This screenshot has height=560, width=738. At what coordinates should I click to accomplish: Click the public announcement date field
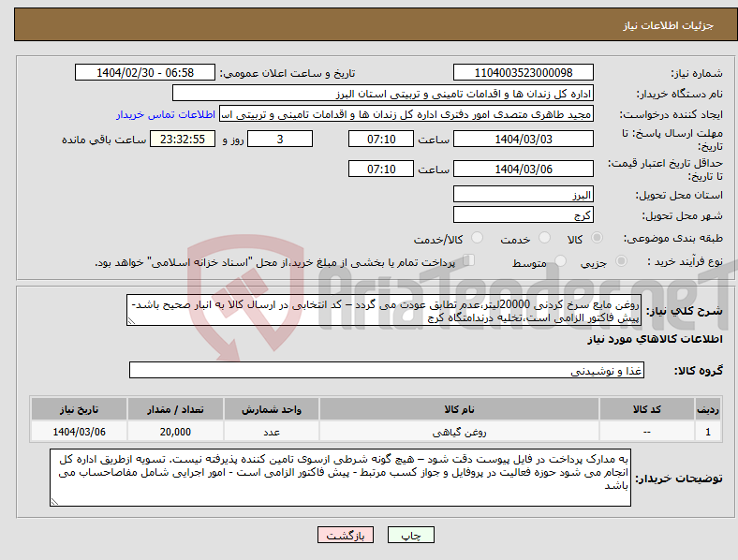click(x=145, y=72)
